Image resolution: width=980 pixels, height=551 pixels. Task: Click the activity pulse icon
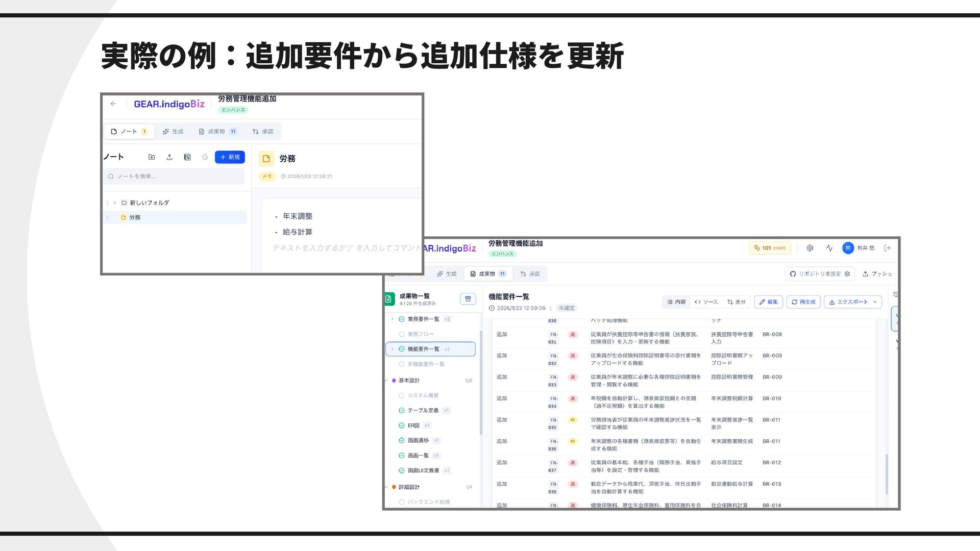click(829, 248)
